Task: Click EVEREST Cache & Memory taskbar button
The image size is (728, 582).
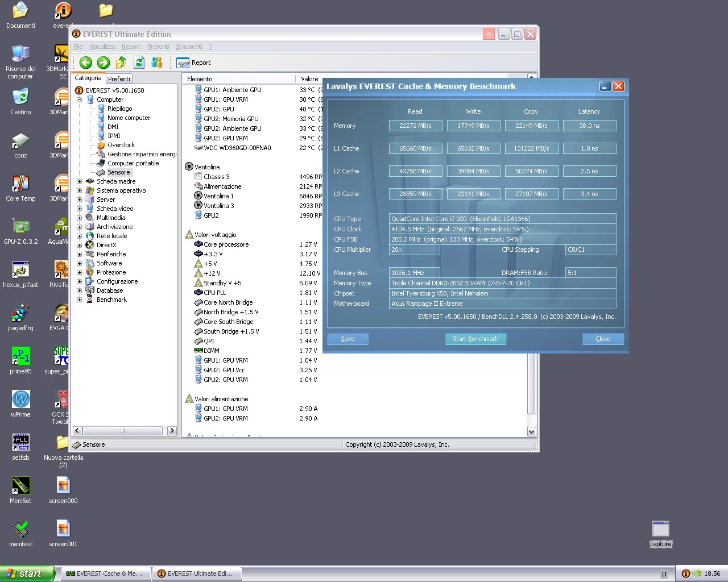Action: [106, 573]
